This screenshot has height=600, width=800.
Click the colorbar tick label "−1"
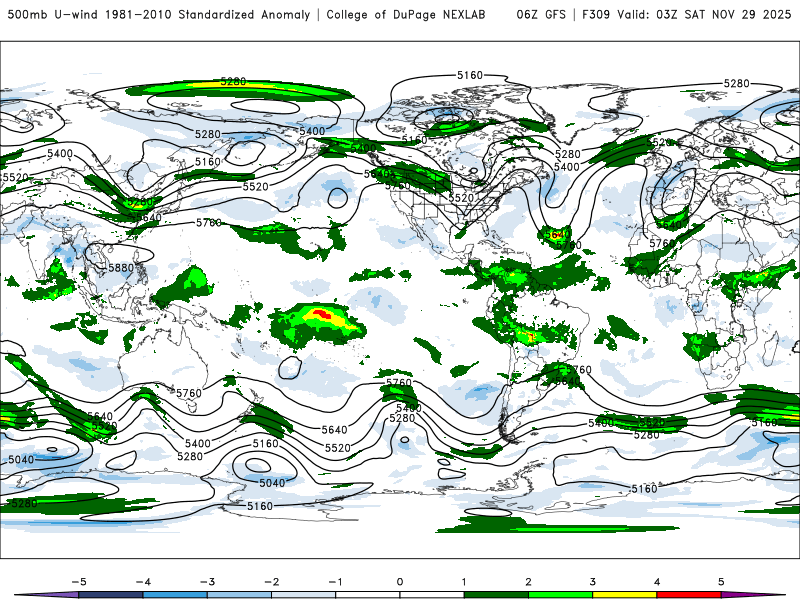(x=335, y=582)
